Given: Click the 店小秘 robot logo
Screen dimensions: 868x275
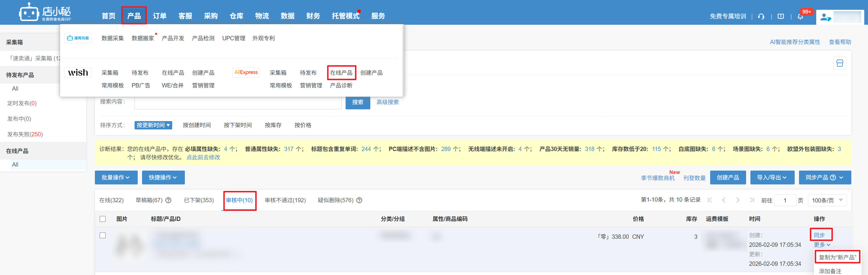Looking at the screenshot, I should coord(29,13).
